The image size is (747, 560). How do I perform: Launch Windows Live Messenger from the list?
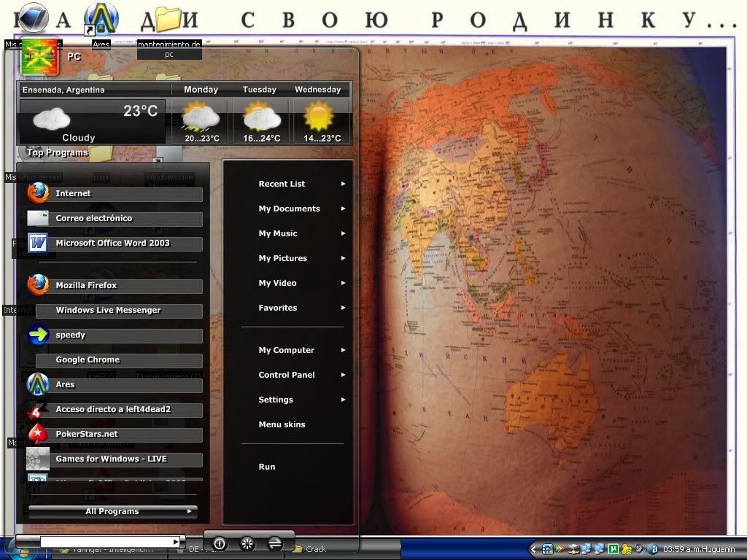point(119,311)
